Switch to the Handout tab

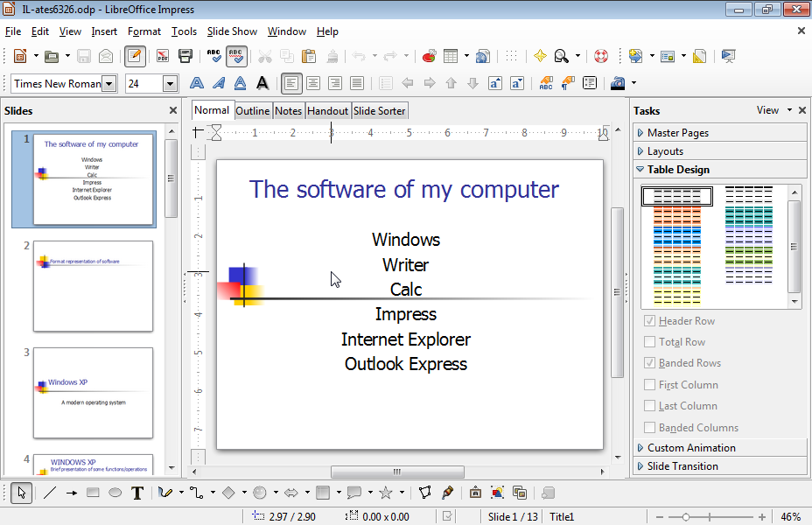pos(328,111)
